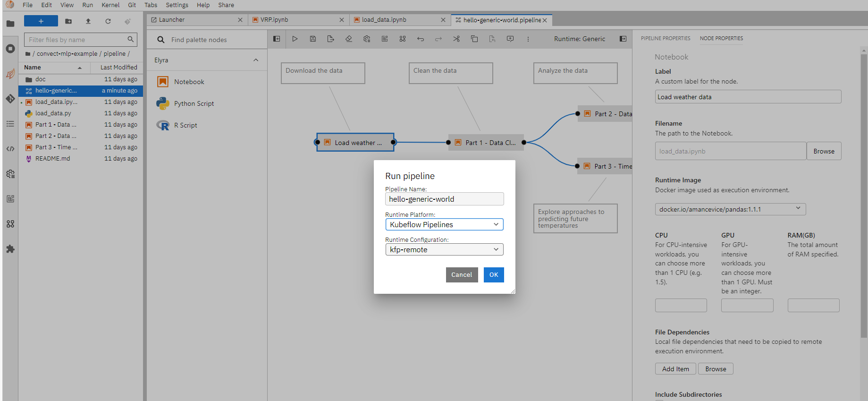
Task: Redo the pipeline edit
Action: [438, 39]
